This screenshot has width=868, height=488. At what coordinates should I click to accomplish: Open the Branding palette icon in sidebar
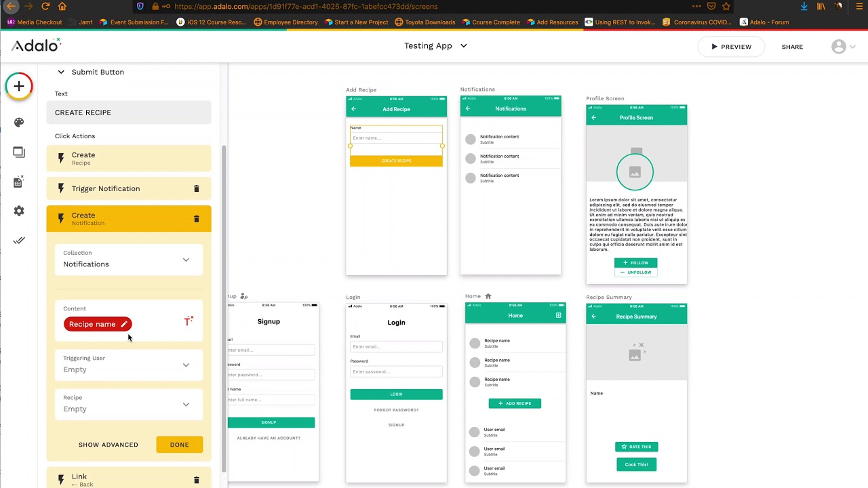(18, 122)
